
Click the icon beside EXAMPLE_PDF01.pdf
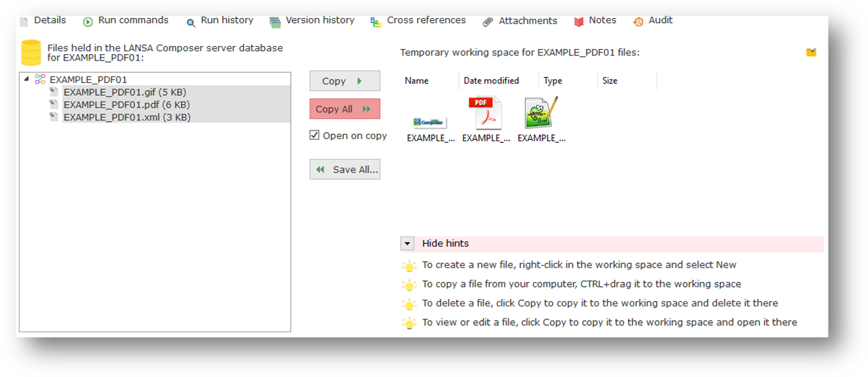pyautogui.click(x=54, y=105)
